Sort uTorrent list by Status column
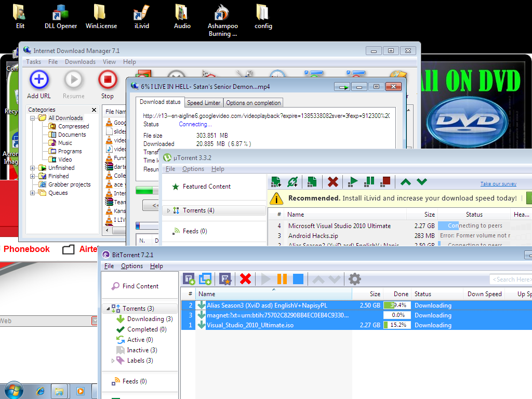 (474, 215)
